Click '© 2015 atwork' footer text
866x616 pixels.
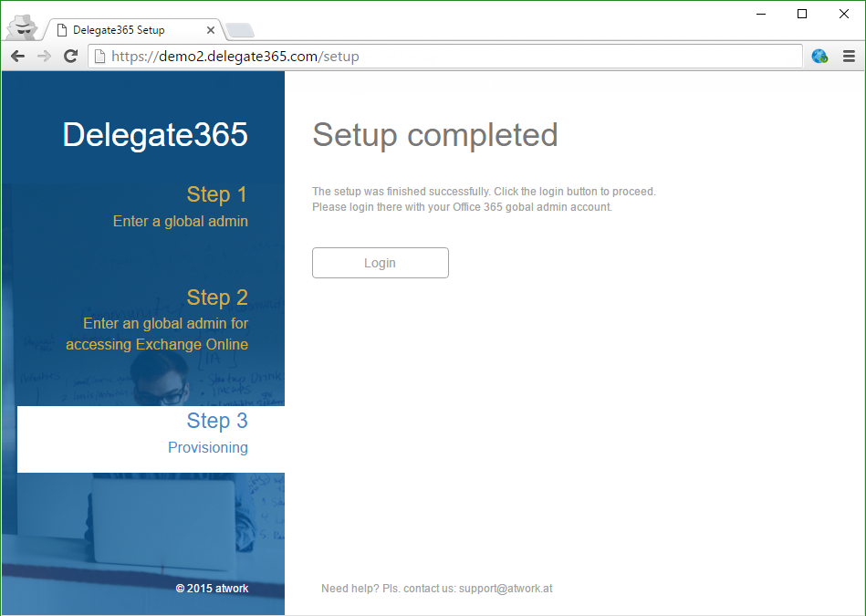click(212, 589)
